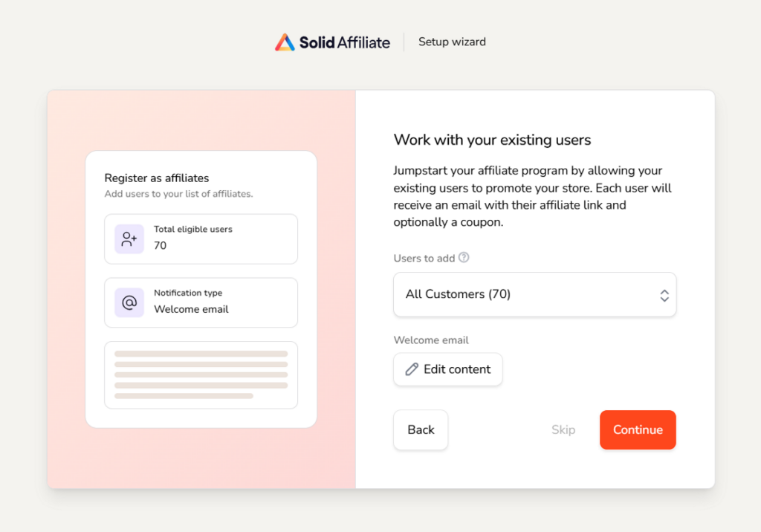The width and height of the screenshot is (761, 532).
Task: Click the email preview placeholder icon card
Action: point(201,375)
